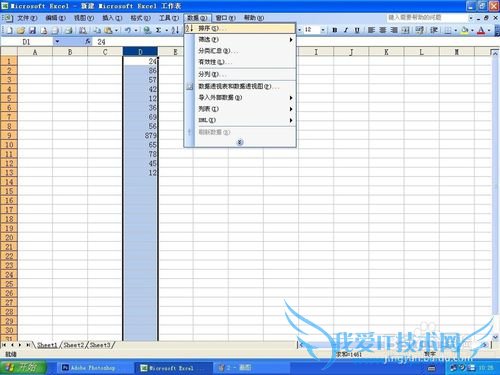The image size is (500, 375).
Task: Click the Open file folder icon
Action: click(x=21, y=30)
